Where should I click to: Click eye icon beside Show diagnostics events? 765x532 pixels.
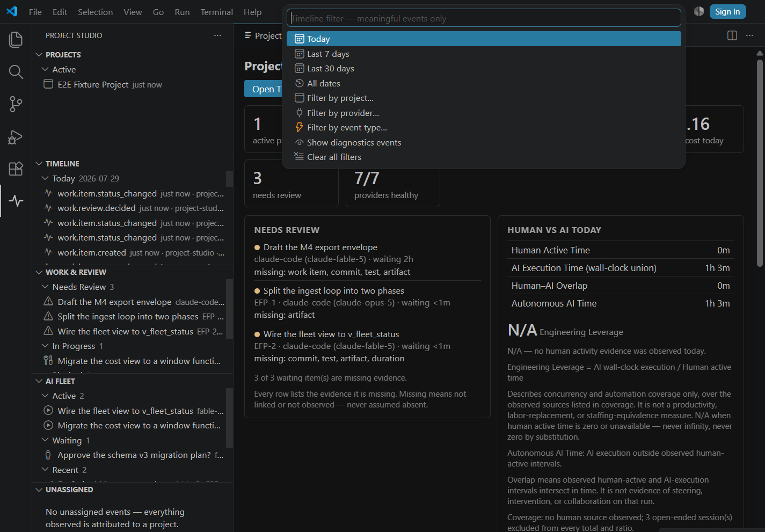pos(300,142)
